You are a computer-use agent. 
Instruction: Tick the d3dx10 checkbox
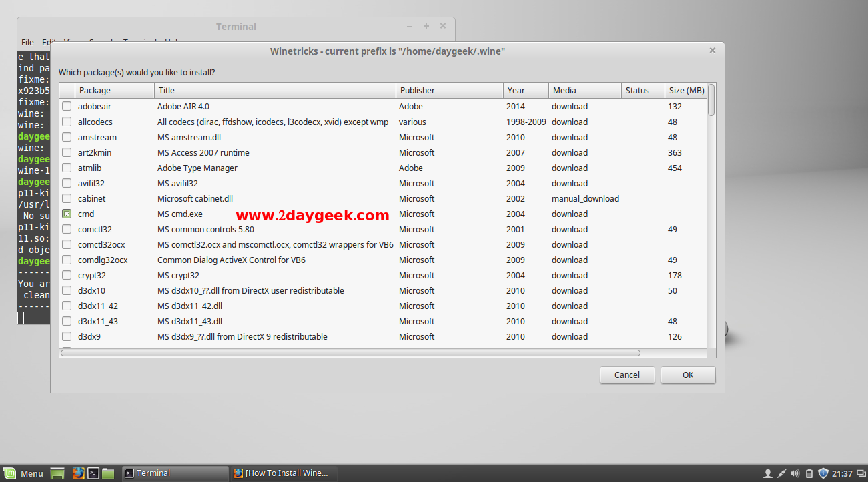(67, 290)
